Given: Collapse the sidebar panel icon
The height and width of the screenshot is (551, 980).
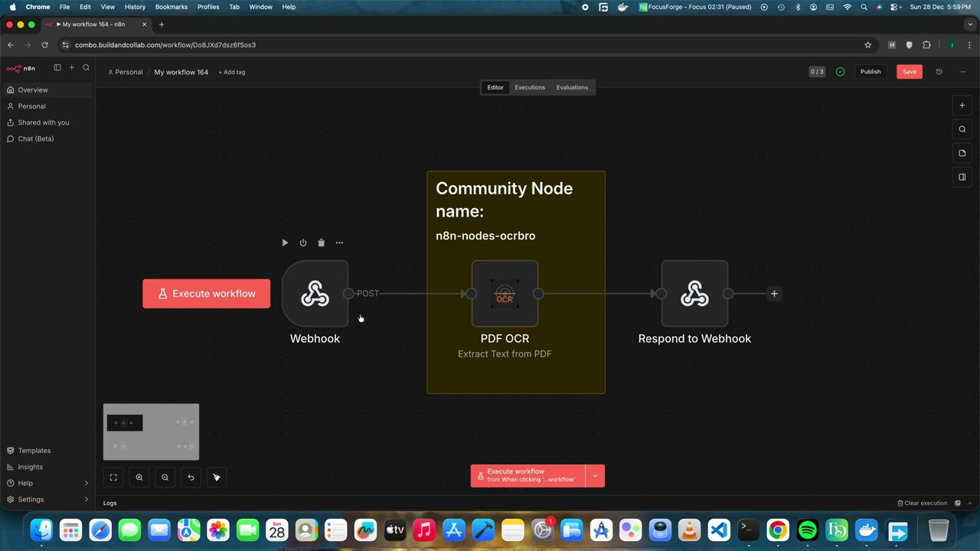Looking at the screenshot, I should tap(57, 67).
